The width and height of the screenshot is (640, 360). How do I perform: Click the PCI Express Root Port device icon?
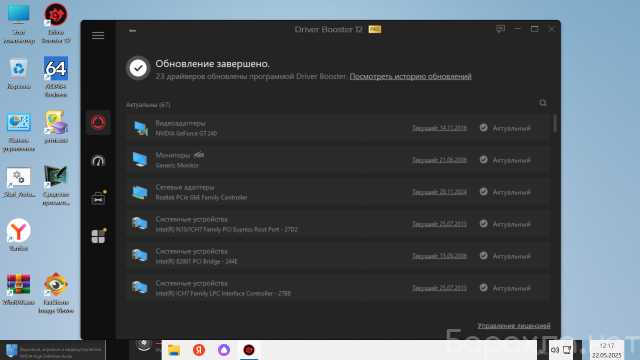click(x=140, y=224)
